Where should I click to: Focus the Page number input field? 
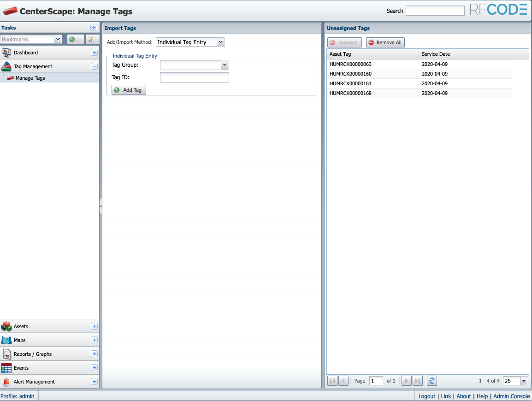(x=376, y=381)
